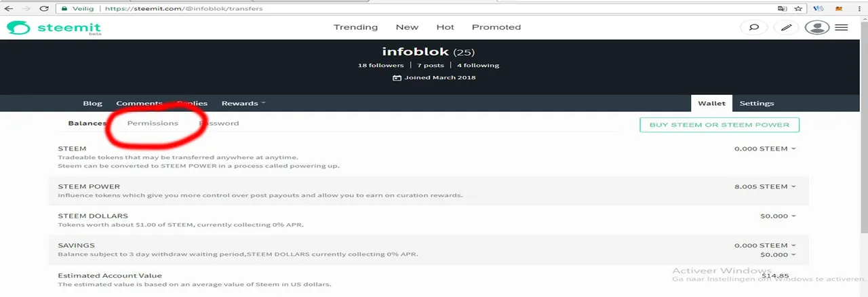The image size is (868, 297).
Task: Go to Trending posts
Action: click(355, 27)
